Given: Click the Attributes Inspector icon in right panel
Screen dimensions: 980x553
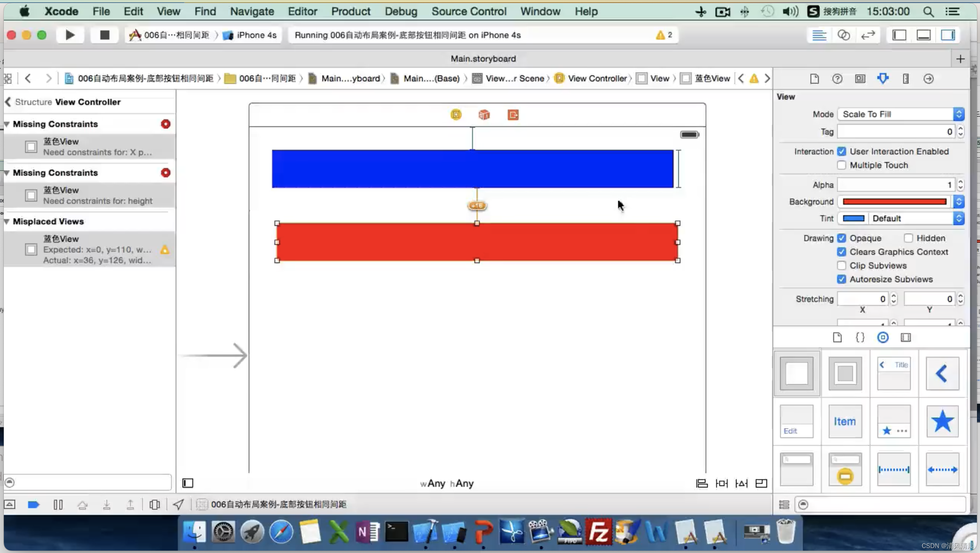Looking at the screenshot, I should (883, 78).
